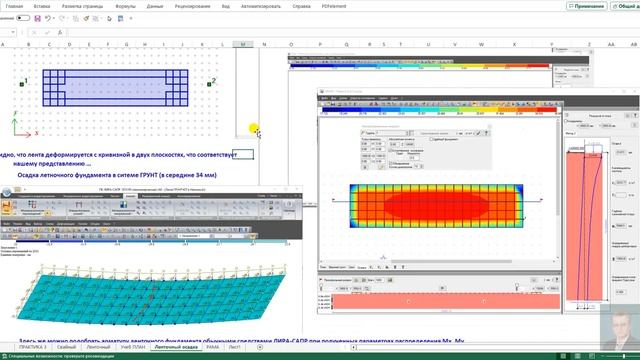Click the Примечания button

pos(587,6)
